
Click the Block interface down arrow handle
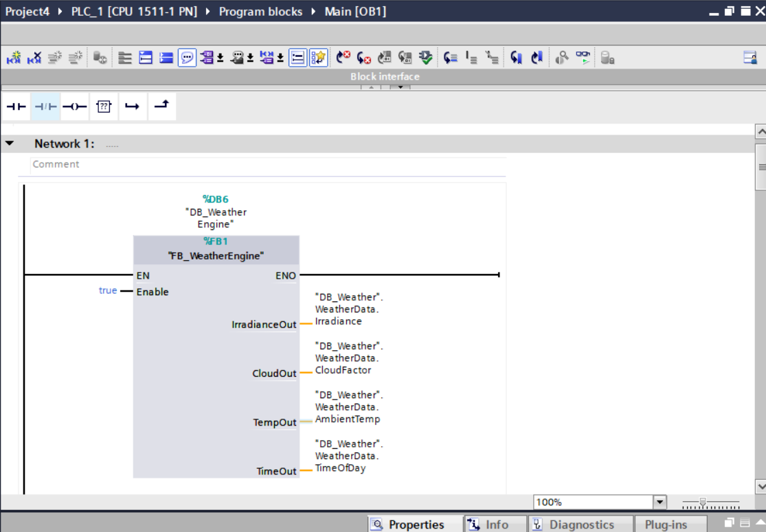[400, 87]
